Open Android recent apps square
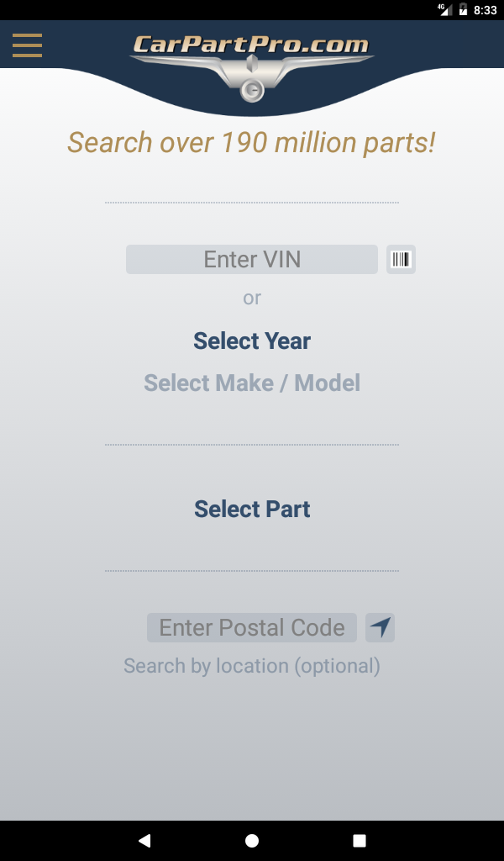This screenshot has width=504, height=861. pyautogui.click(x=360, y=840)
